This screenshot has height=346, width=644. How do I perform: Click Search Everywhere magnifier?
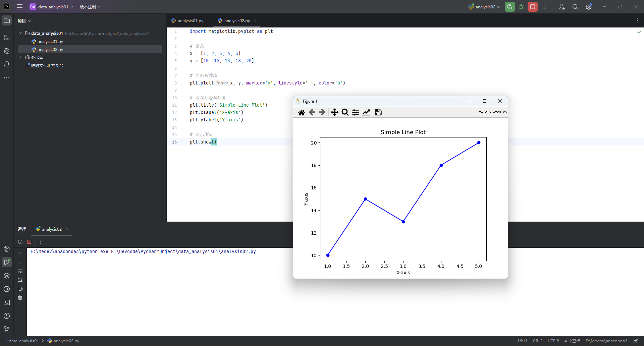click(x=575, y=7)
